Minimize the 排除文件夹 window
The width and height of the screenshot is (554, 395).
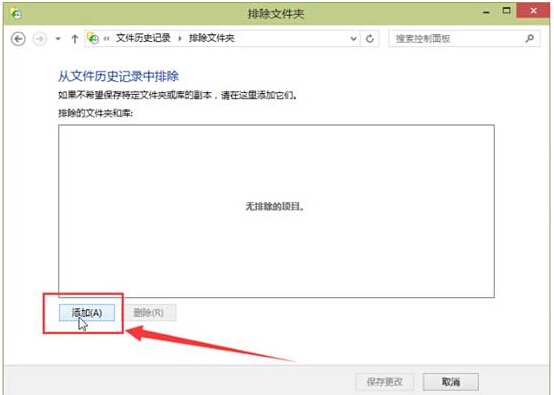pos(487,12)
